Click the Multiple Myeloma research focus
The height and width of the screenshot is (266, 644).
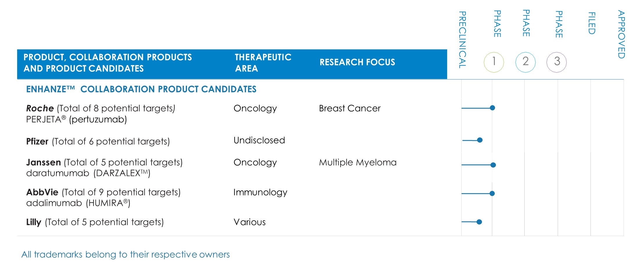click(358, 162)
